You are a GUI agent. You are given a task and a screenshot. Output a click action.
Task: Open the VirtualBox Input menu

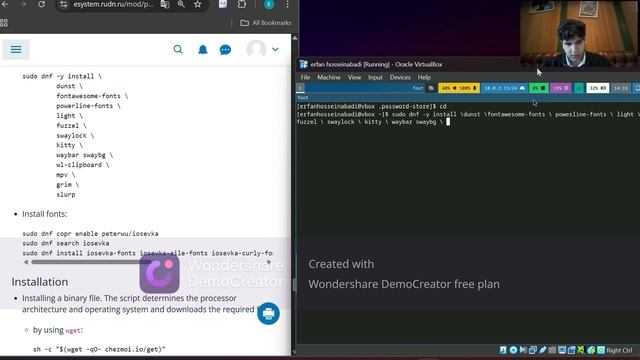375,77
